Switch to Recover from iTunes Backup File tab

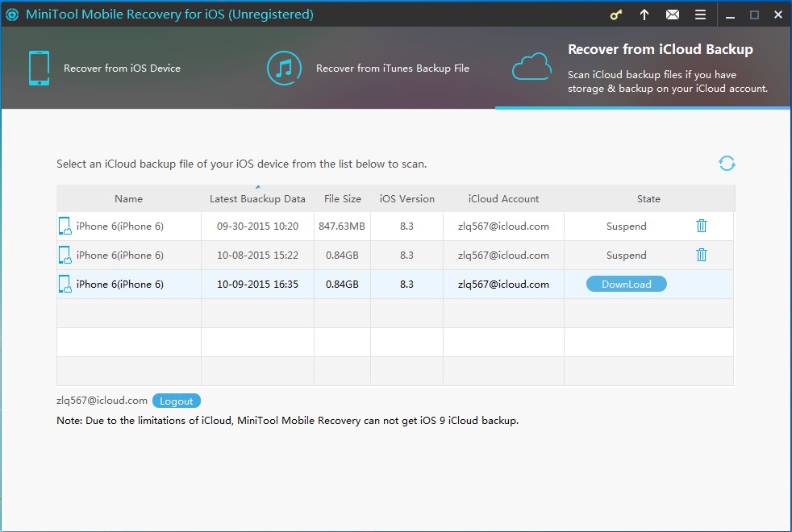[393, 69]
